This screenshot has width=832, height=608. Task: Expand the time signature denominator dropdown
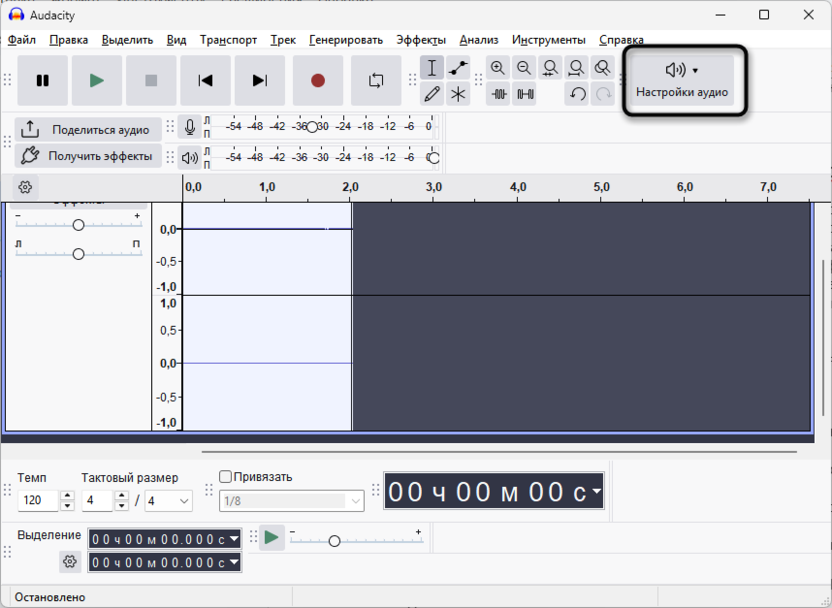pos(184,501)
